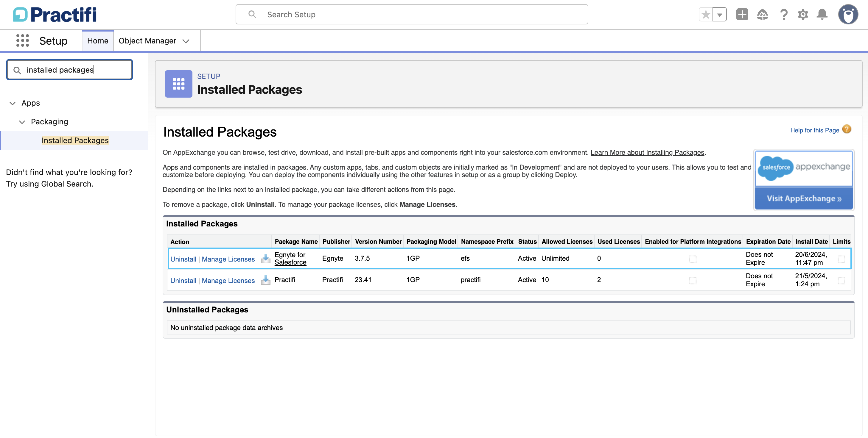Click Manage Licenses for the Practifi package
Viewport: 868px width, 438px height.
pyautogui.click(x=228, y=281)
